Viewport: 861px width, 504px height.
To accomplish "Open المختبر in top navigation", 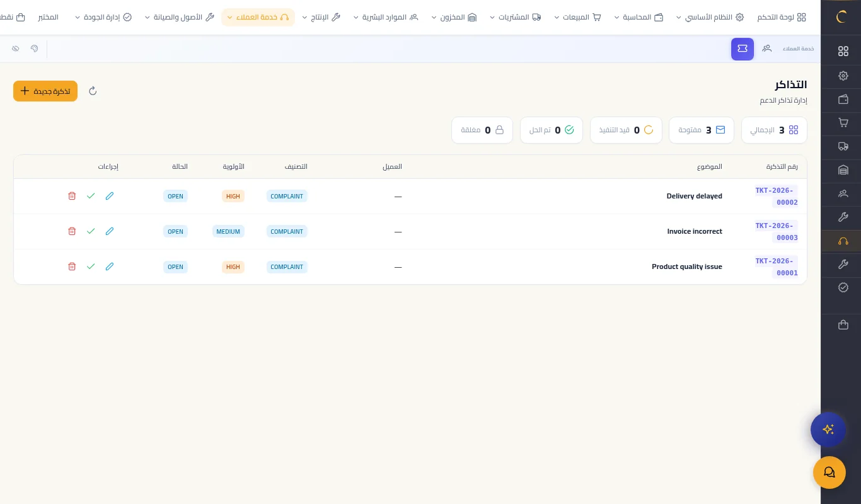I will (49, 18).
